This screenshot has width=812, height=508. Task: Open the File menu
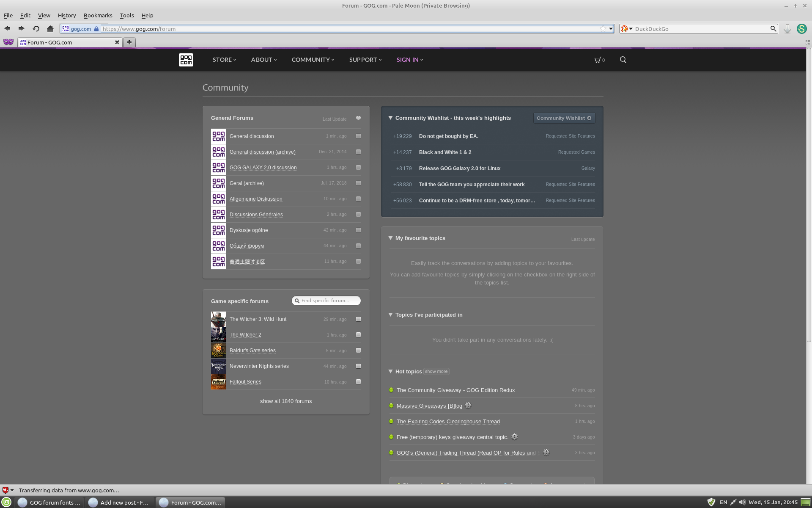tap(8, 15)
